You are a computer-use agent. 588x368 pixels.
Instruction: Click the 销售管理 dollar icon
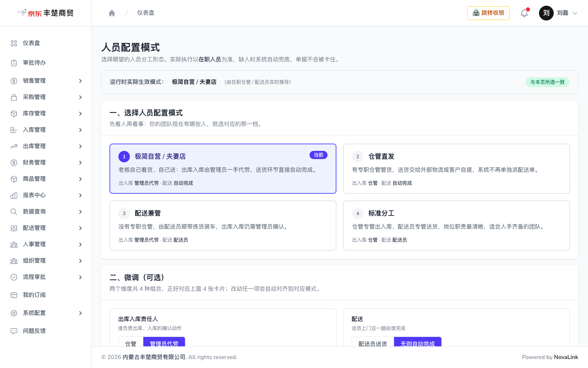tap(14, 81)
